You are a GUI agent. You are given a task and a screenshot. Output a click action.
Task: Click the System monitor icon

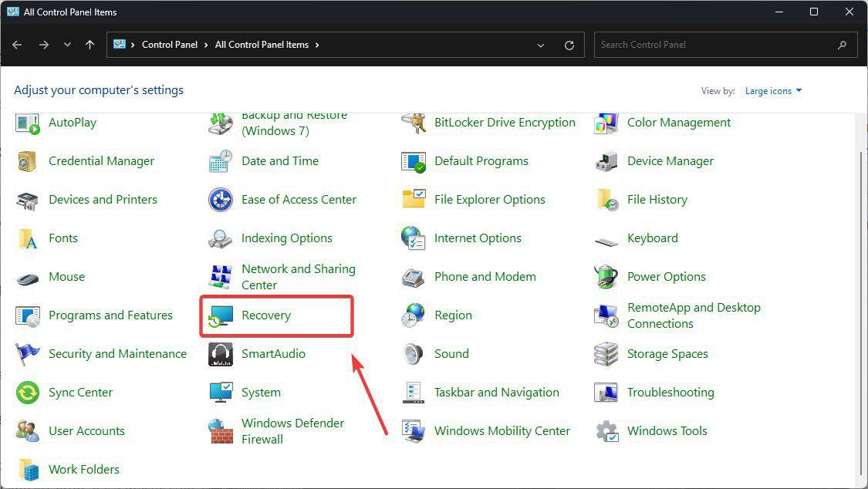pyautogui.click(x=221, y=393)
